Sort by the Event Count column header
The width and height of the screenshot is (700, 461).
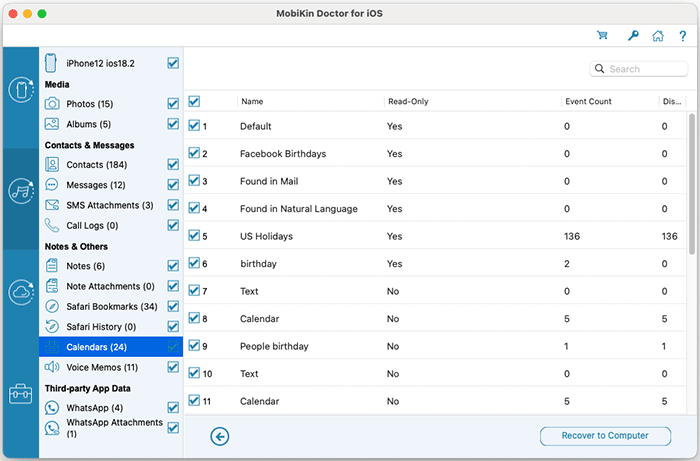tap(588, 101)
